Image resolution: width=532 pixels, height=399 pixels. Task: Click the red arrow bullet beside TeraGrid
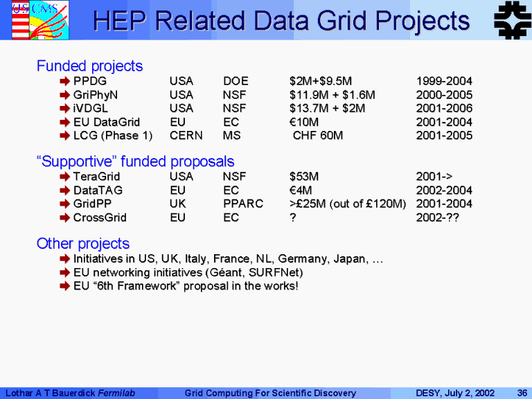click(64, 177)
